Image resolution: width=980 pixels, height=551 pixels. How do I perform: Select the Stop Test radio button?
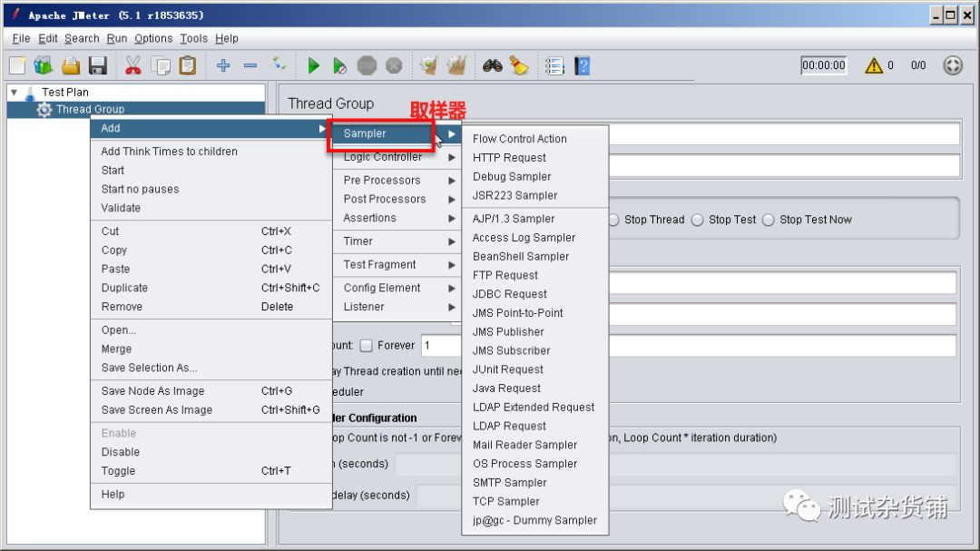(698, 220)
